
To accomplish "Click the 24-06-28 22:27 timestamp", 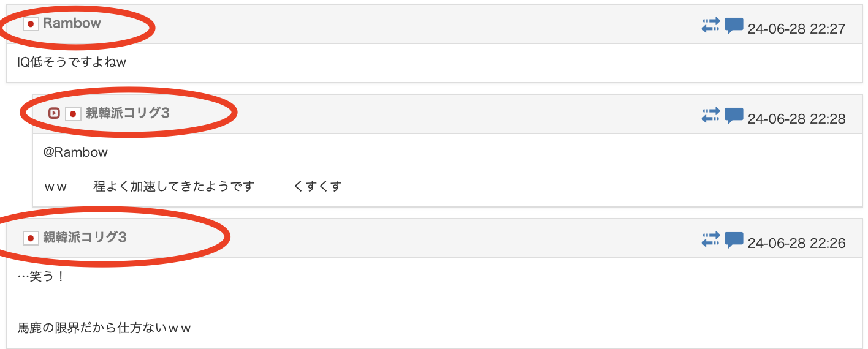I will (796, 29).
